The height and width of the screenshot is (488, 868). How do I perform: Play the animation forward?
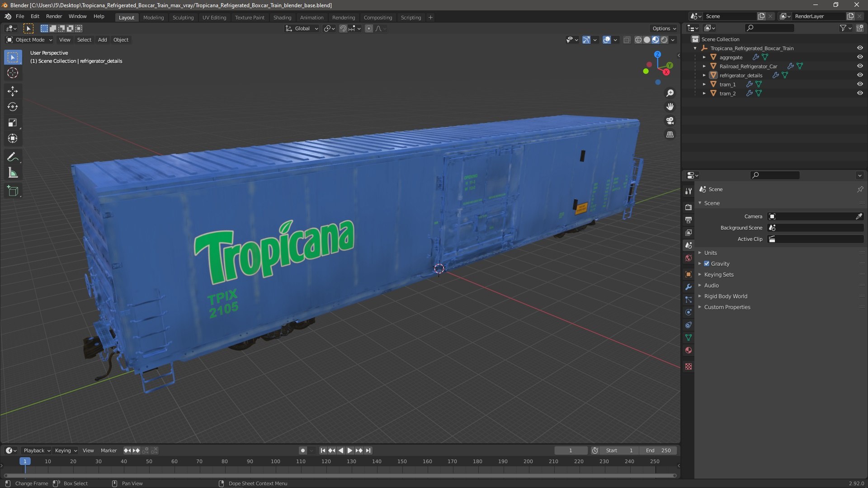(x=349, y=450)
